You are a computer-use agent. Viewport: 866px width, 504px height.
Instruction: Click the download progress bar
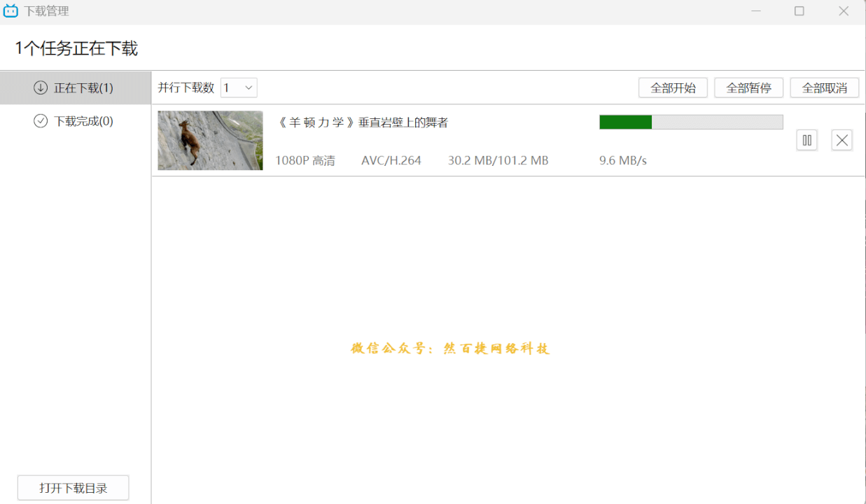pos(691,122)
